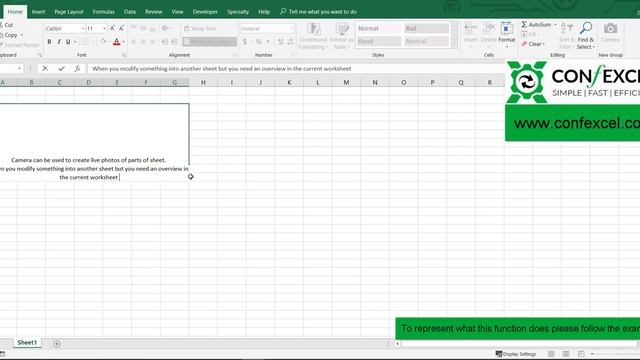Add a new sheet with plus icon

57,344
